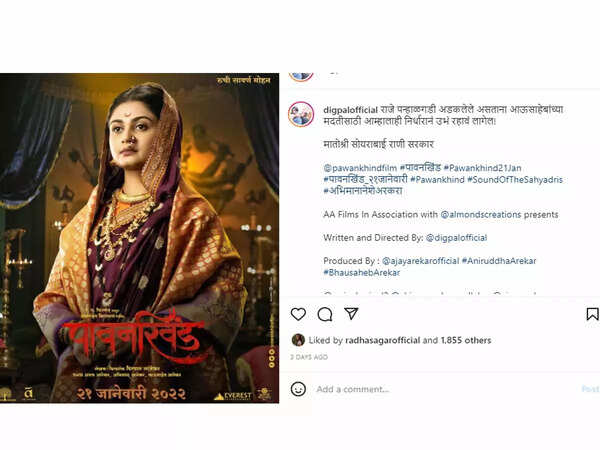The height and width of the screenshot is (450, 600).
Task: Open #BhausahebArekar hashtag
Action: 362,272
